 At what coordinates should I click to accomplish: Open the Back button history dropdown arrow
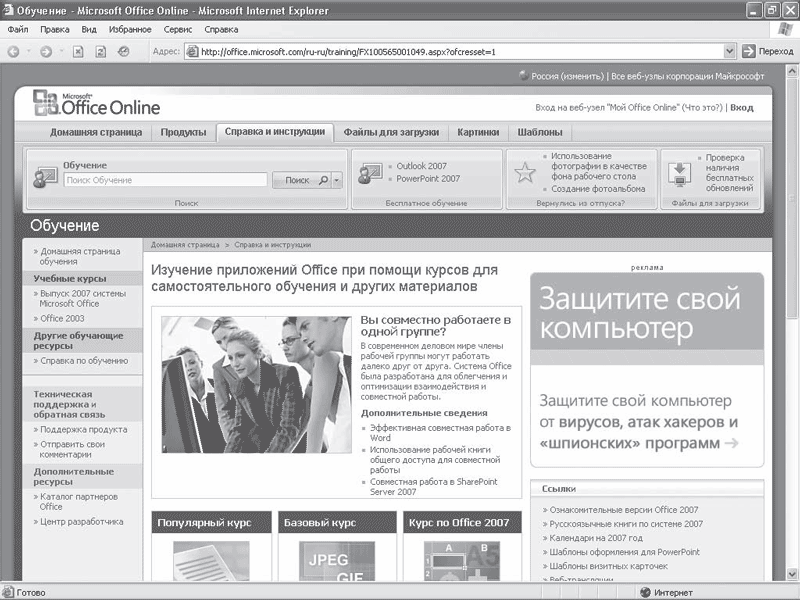pos(29,52)
